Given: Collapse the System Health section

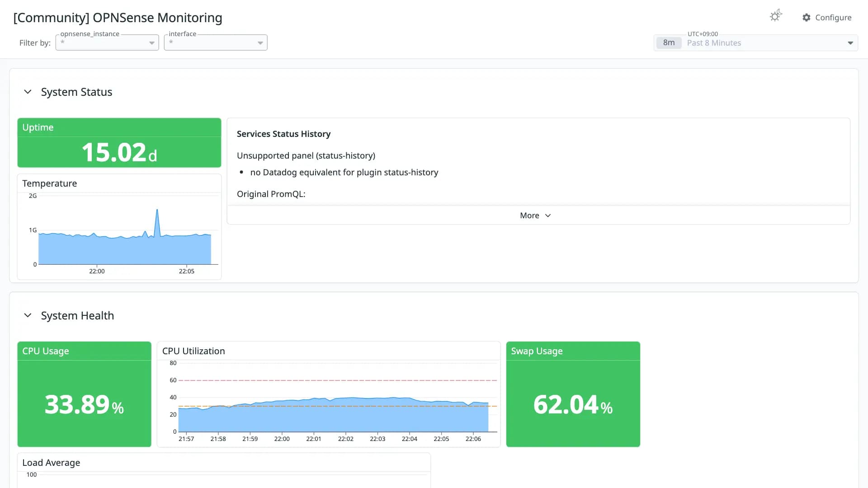Looking at the screenshot, I should [x=28, y=315].
